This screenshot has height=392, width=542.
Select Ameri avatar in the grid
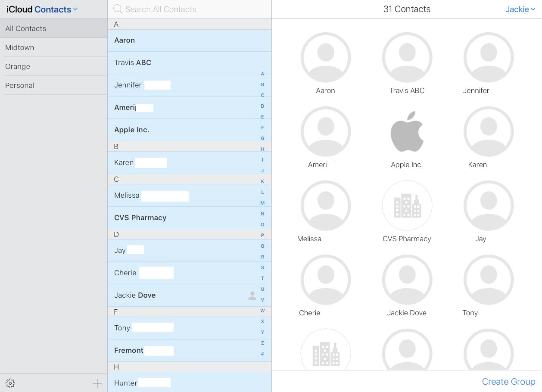(x=325, y=131)
